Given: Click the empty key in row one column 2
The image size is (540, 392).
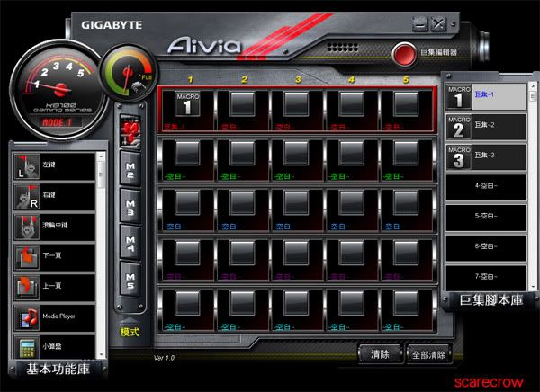Looking at the screenshot, I should click(x=242, y=103).
